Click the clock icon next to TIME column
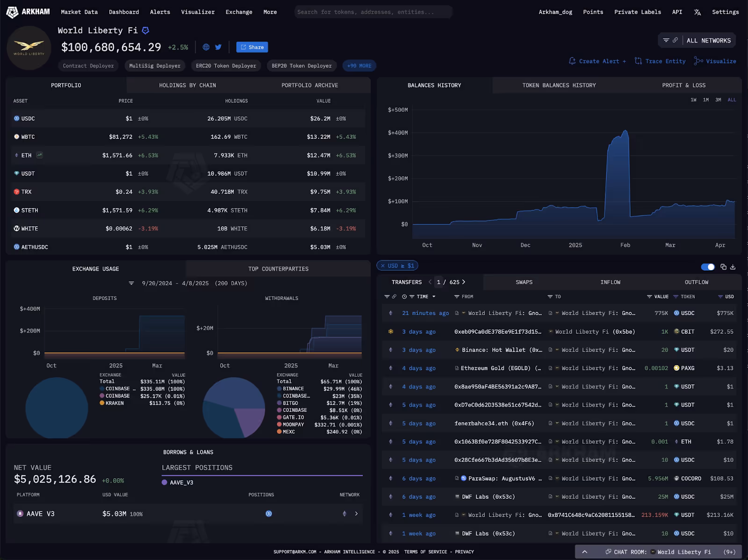Viewport: 748px width, 560px height. 404,296
